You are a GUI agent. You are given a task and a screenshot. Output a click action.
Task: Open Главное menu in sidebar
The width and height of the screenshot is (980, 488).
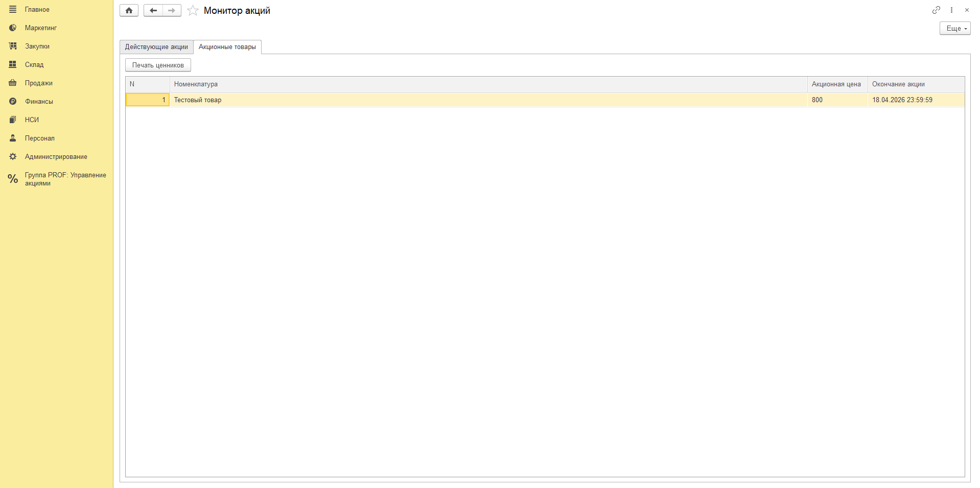(37, 10)
